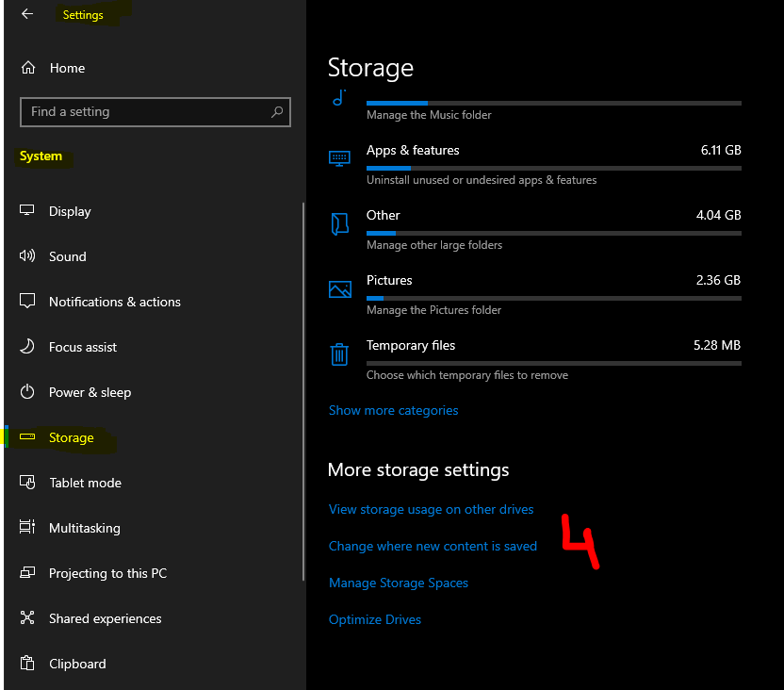Screen dimensions: 784x690
Task: Click the Power & sleep icon
Action: (27, 391)
